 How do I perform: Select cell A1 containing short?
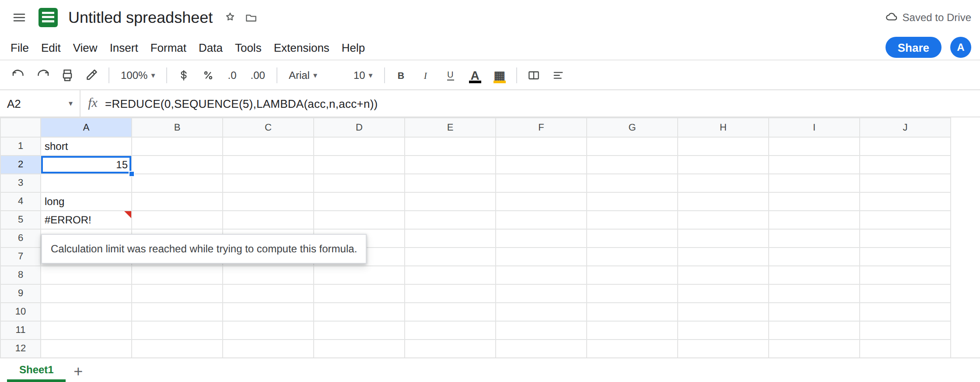coord(86,146)
